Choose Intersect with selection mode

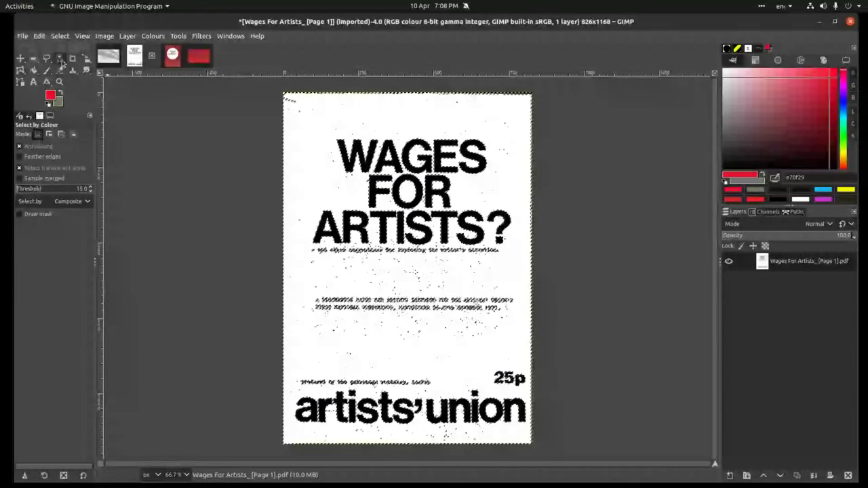point(73,134)
